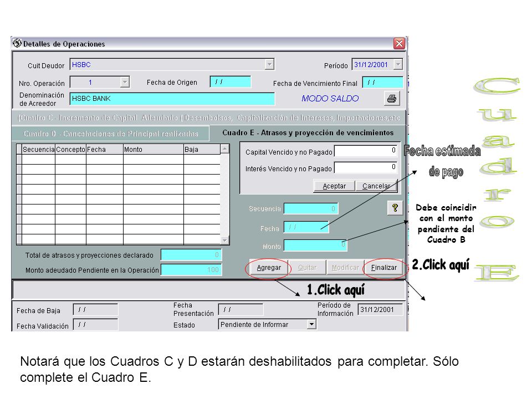Click the Secuencia input field
The image size is (532, 399).
(311, 209)
